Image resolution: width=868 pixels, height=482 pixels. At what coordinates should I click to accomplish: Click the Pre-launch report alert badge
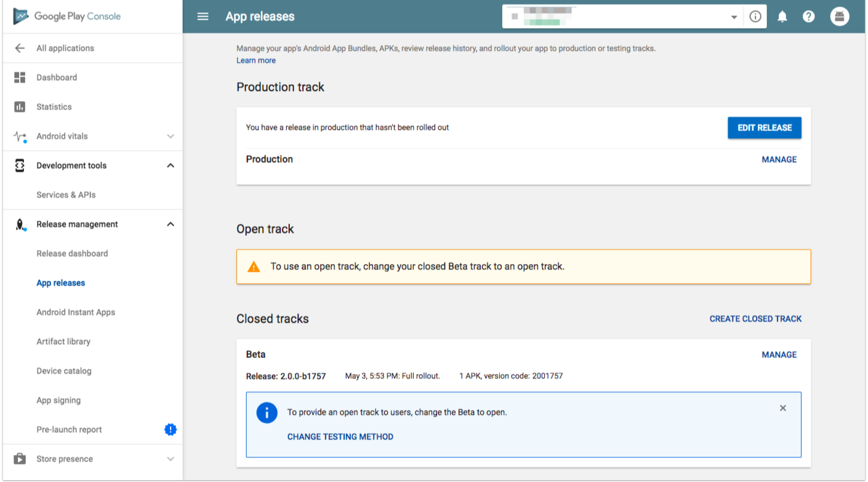(171, 430)
